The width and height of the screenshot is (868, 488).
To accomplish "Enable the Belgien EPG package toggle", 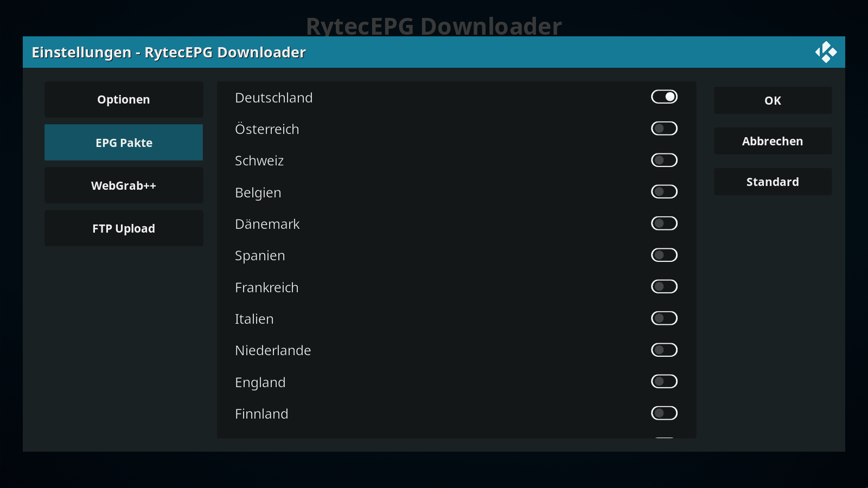I will 664,191.
